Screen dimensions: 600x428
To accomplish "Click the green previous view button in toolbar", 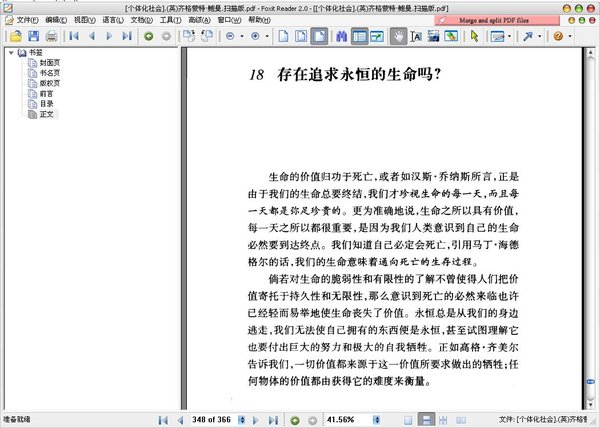I will point(148,36).
